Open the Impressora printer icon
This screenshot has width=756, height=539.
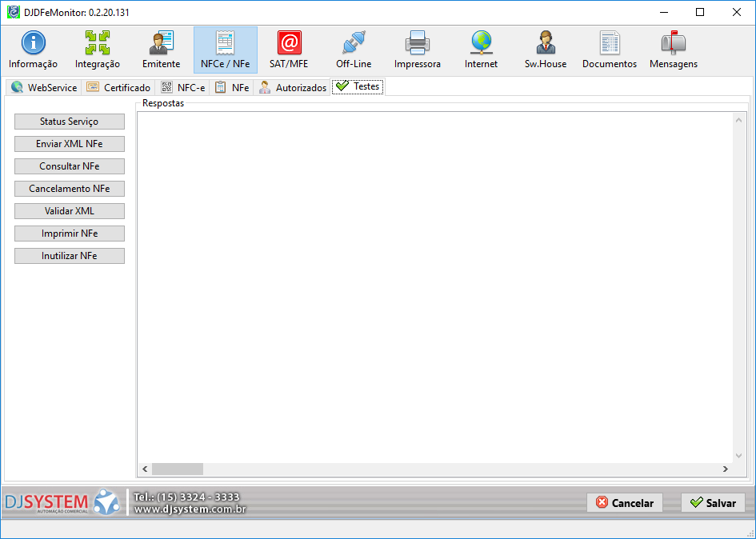tap(417, 50)
